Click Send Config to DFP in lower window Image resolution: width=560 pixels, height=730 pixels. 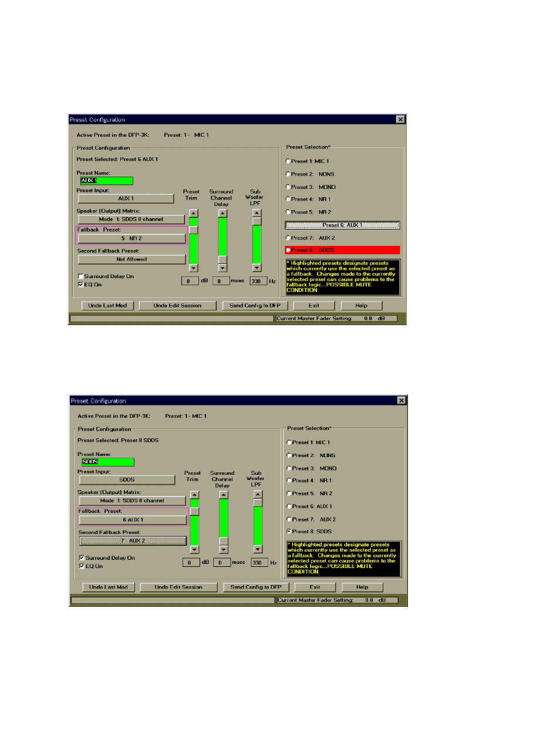tap(256, 587)
